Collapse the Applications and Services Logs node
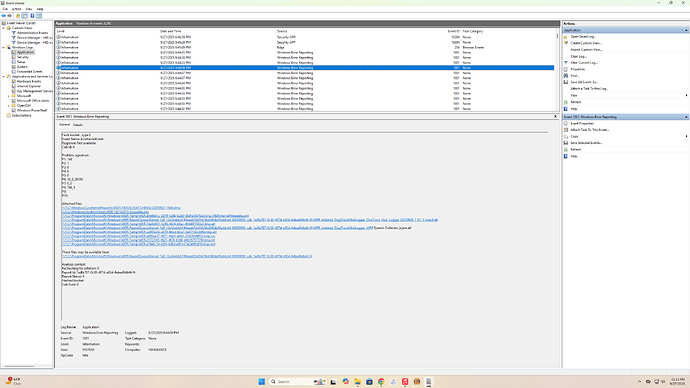This screenshot has width=690, height=388. pyautogui.click(x=4, y=77)
